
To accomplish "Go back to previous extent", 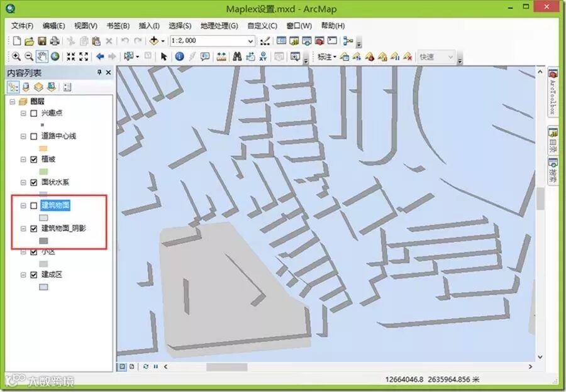I will click(100, 57).
